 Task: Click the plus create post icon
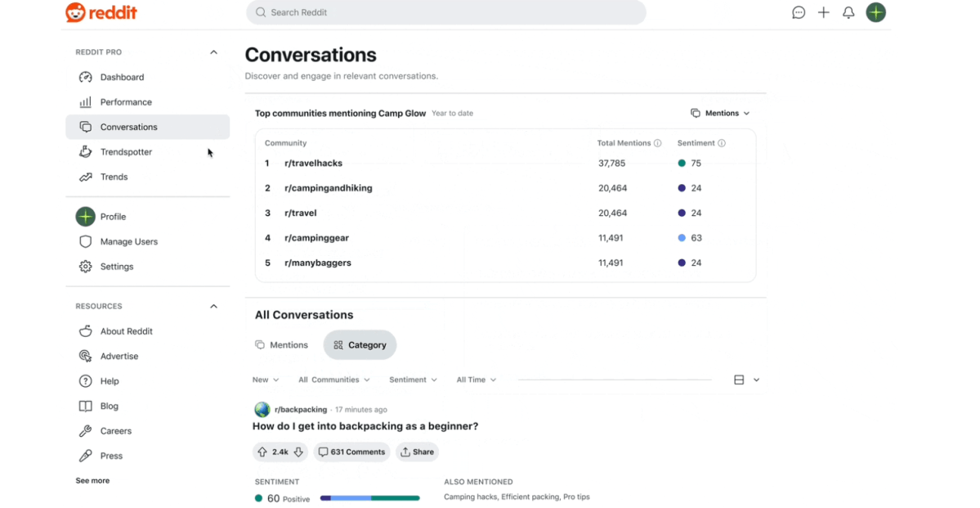click(x=824, y=12)
